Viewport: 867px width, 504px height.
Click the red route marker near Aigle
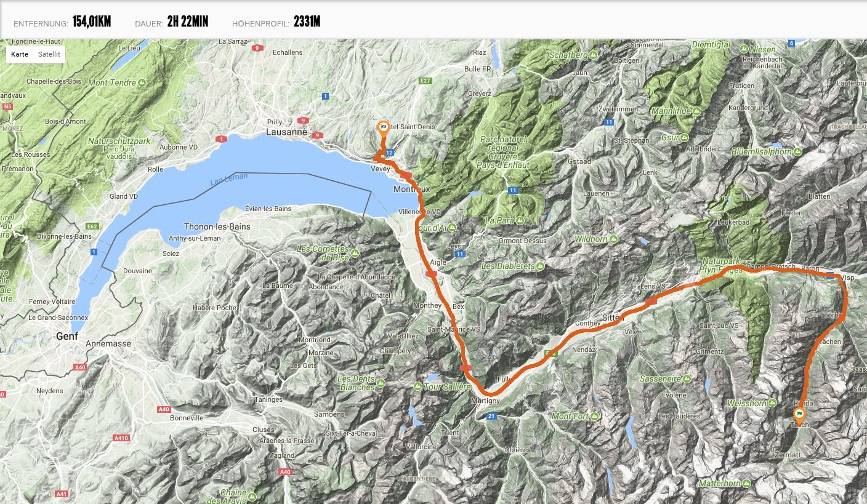[x=431, y=274]
